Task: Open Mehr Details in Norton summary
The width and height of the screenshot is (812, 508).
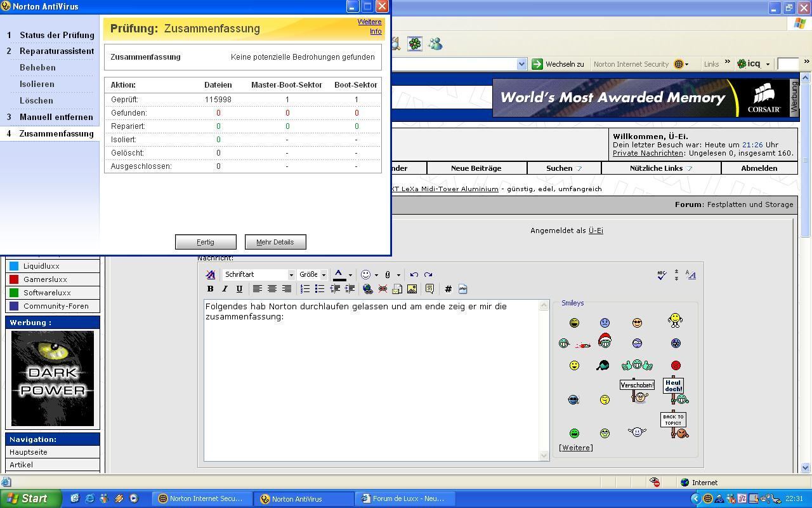Action: (x=275, y=242)
